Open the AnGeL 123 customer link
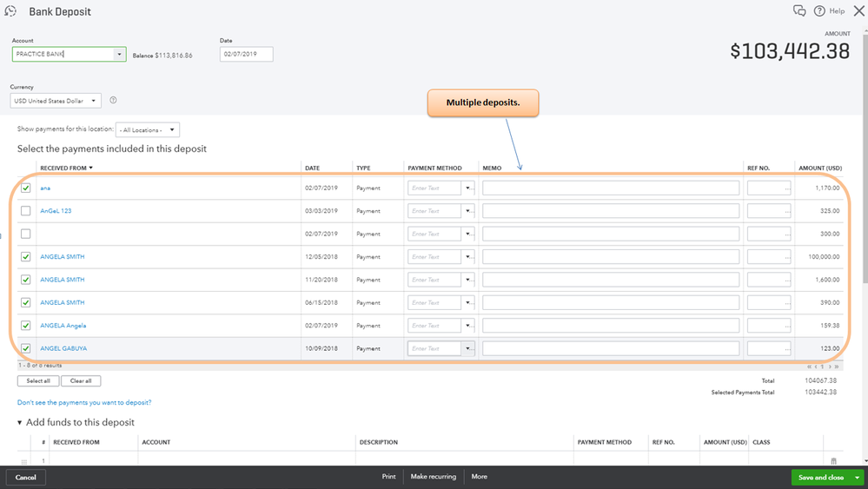The width and height of the screenshot is (868, 489). click(56, 211)
